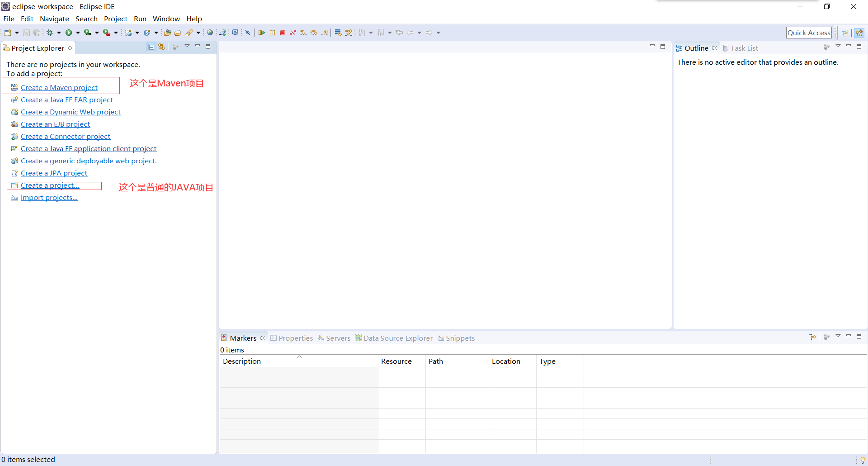The width and height of the screenshot is (868, 466).
Task: Open the Search menu
Action: (x=86, y=19)
